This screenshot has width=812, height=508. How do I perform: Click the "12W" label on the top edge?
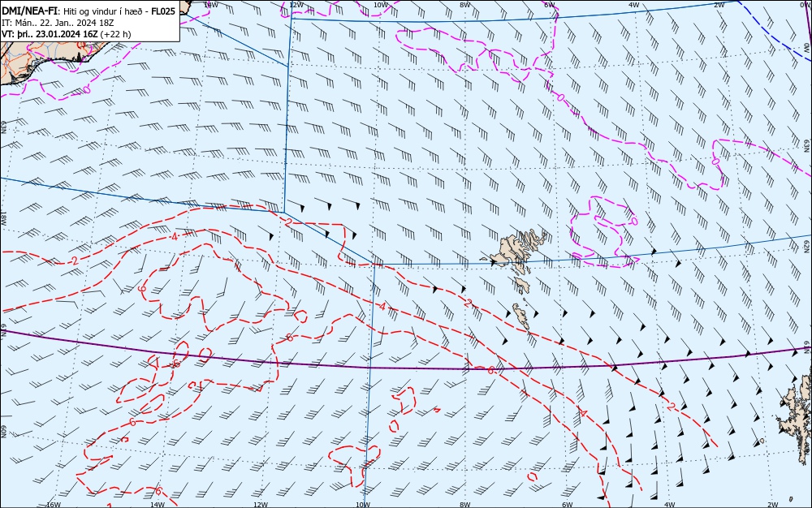tap(296, 5)
